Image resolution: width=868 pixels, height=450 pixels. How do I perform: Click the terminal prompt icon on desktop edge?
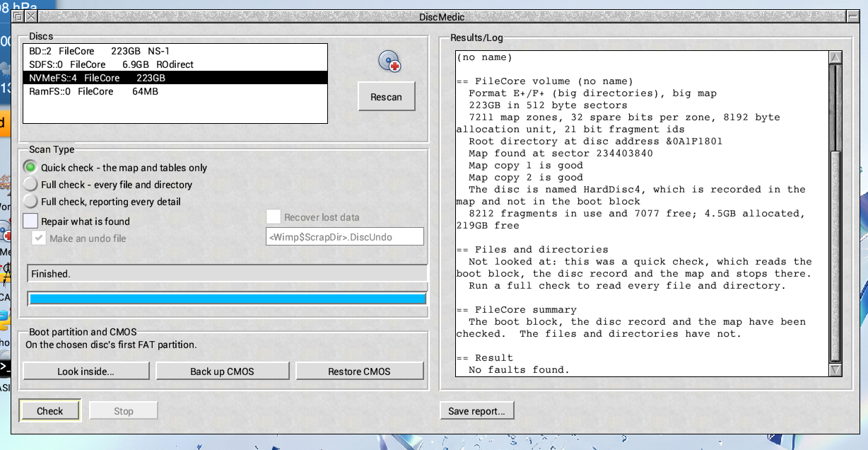tap(5, 367)
